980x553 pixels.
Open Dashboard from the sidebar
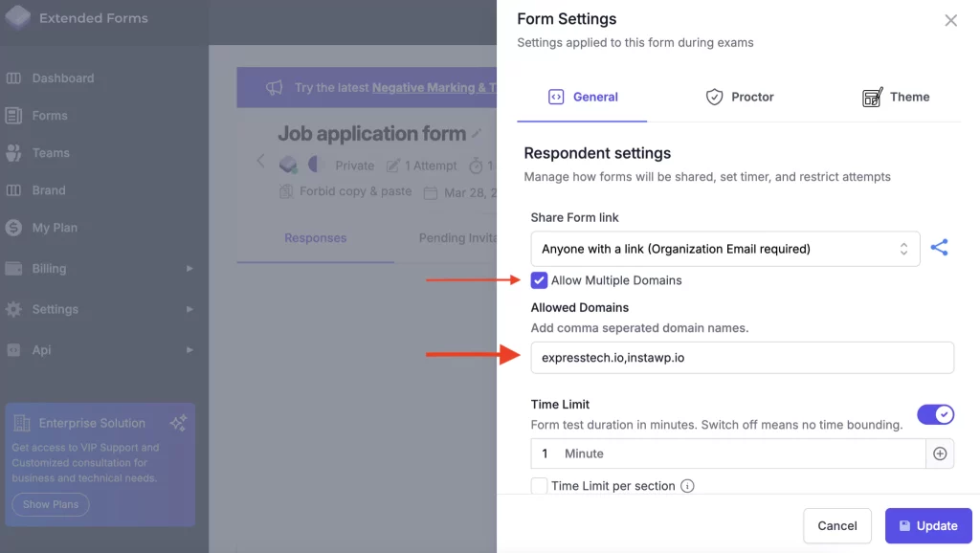click(x=62, y=78)
